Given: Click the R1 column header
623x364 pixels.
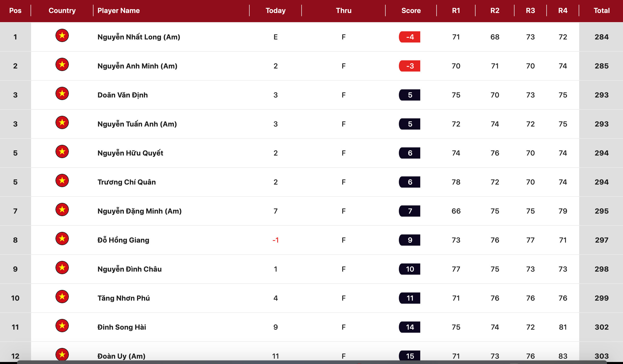Looking at the screenshot, I should [456, 11].
